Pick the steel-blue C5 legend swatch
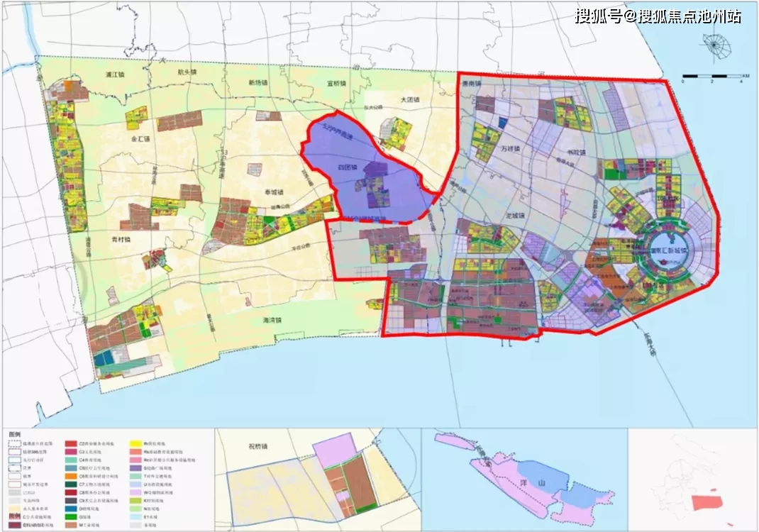This screenshot has height=532, width=759. pos(71,468)
